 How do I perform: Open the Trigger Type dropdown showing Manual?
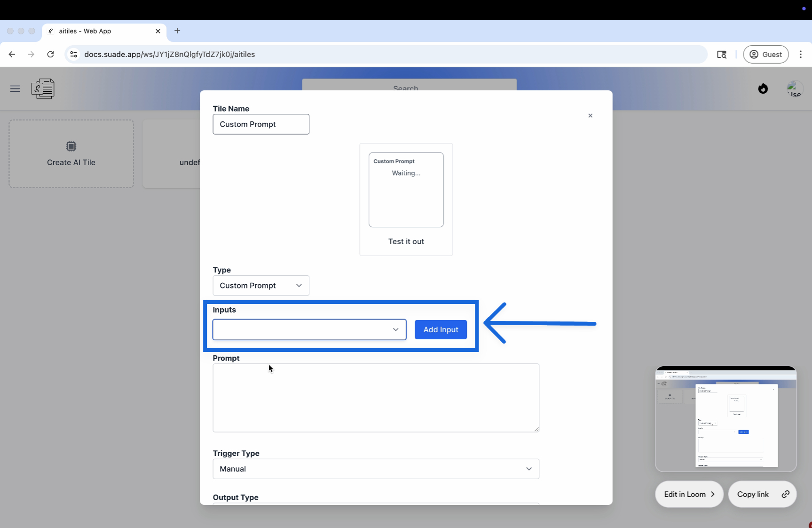click(x=376, y=469)
